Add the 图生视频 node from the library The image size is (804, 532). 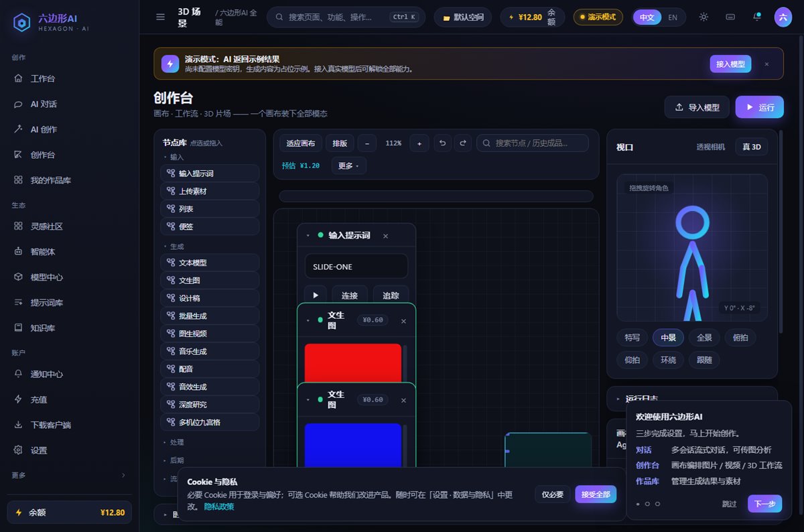pos(210,334)
